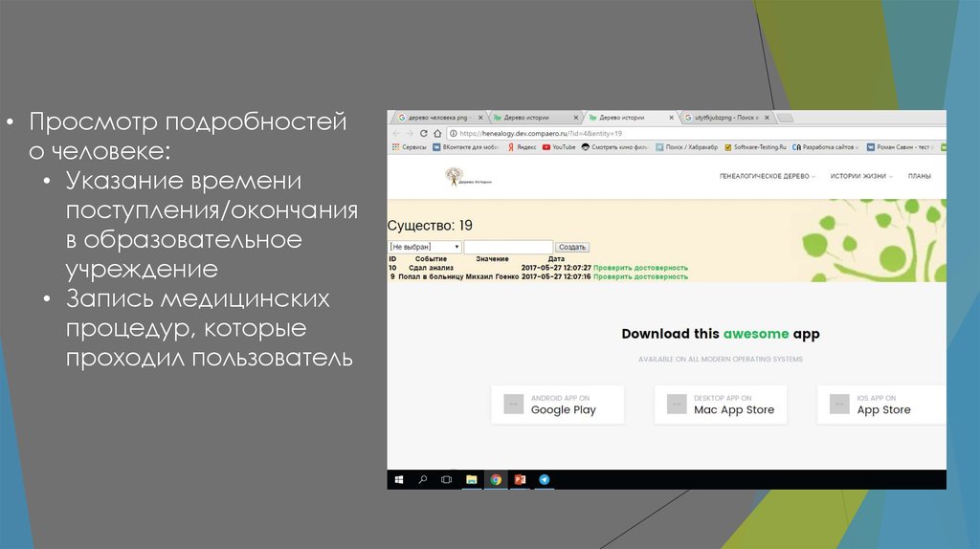Open the Сервисы apps bookmark
This screenshot has width=980, height=549.
[410, 147]
